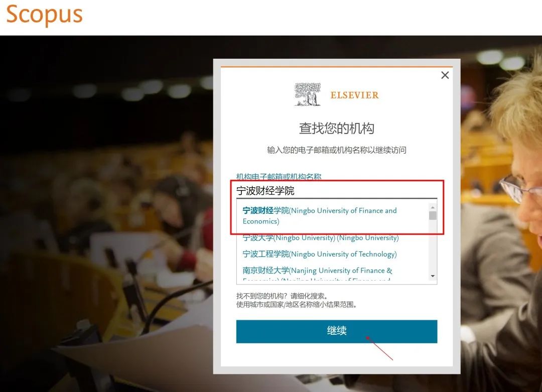The height and width of the screenshot is (392, 542).
Task: Click the 查找您的机构 dialog heading
Action: (x=337, y=128)
